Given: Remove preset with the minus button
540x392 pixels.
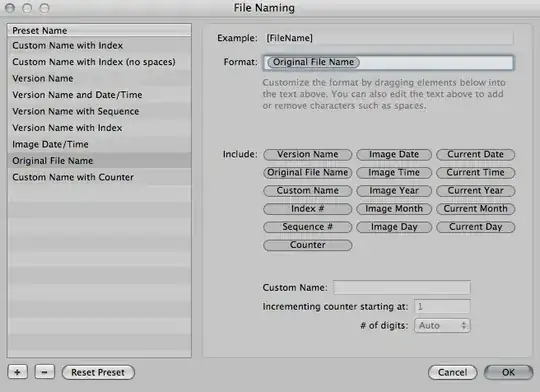Looking at the screenshot, I should pos(44,372).
